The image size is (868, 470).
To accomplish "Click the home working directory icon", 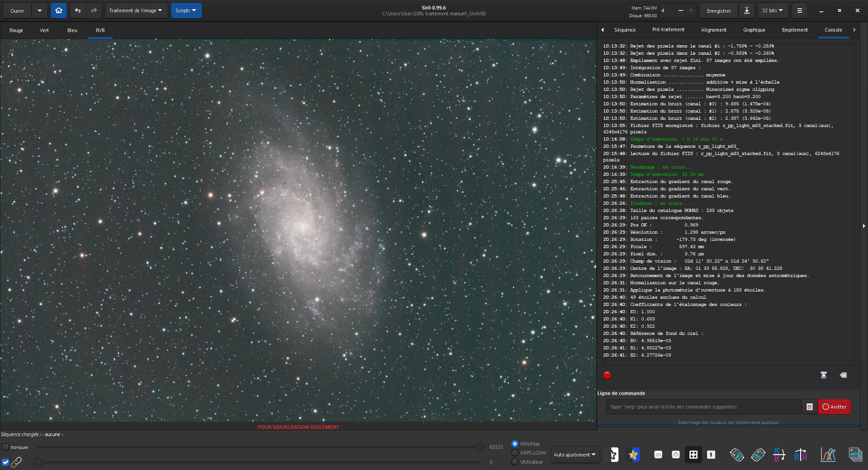I will pos(58,10).
